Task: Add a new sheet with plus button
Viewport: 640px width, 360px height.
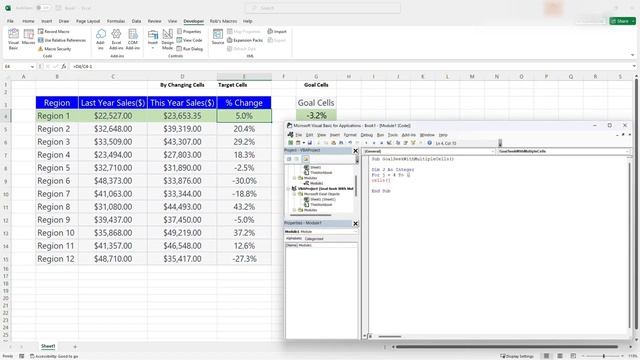Action: tap(75, 347)
